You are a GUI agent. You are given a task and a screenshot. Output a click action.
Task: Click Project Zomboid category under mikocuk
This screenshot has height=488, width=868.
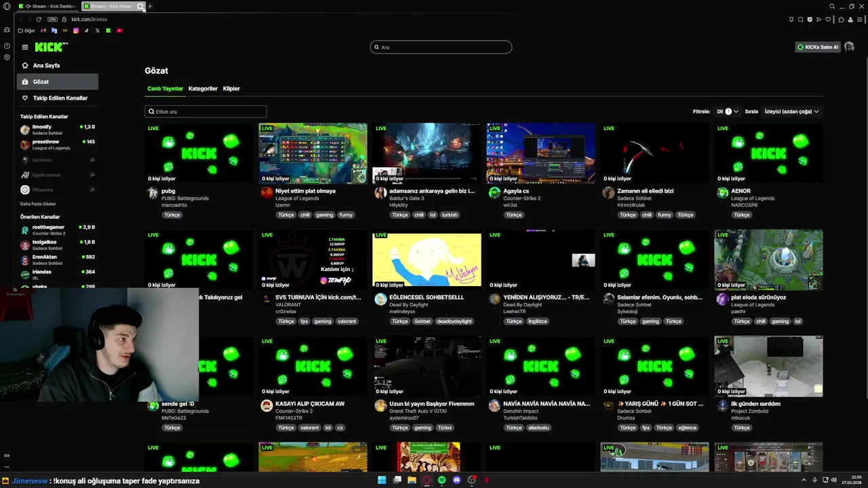(x=749, y=411)
